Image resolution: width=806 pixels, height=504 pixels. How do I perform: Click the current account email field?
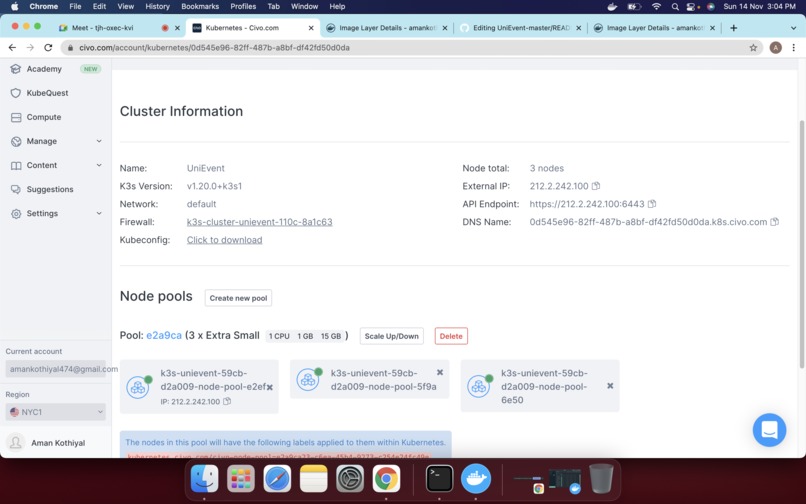coord(56,369)
